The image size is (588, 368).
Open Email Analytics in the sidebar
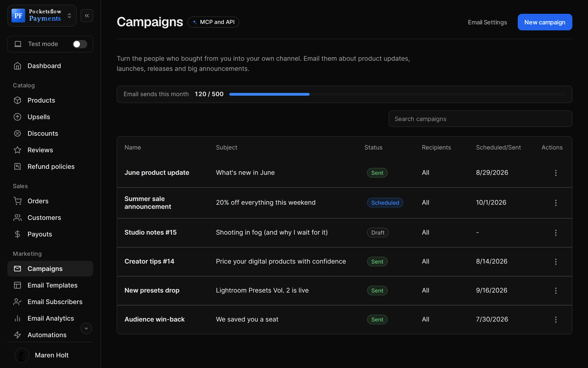click(x=50, y=318)
